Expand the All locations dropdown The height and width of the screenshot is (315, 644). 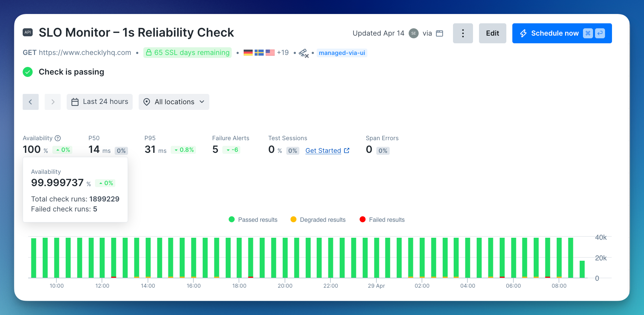[174, 102]
